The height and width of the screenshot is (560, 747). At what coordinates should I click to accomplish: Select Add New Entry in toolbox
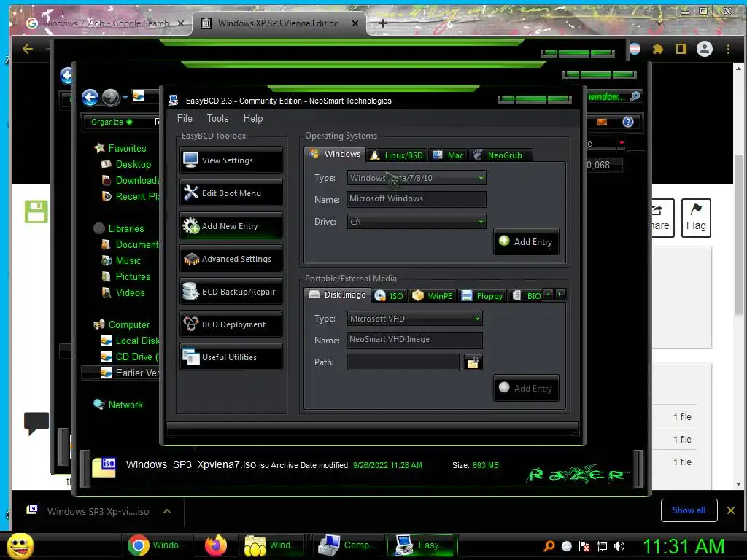(x=231, y=226)
